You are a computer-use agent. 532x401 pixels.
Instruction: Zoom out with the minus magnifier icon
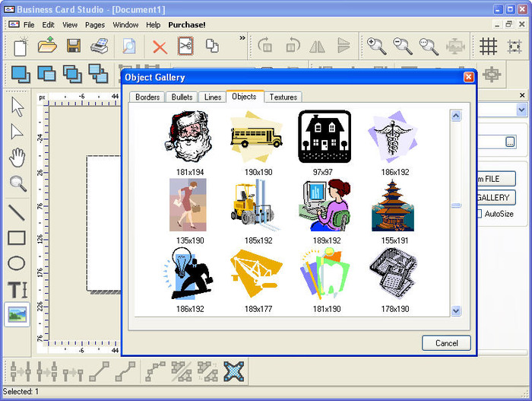(403, 46)
